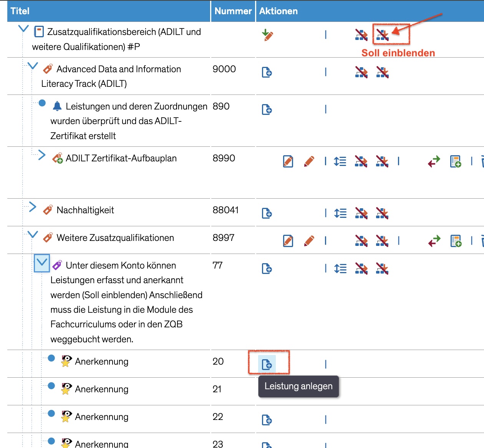This screenshot has width=484, height=448.
Task: Collapse the Zusatzqualifikationsbereich tree node
Action: pos(23,29)
